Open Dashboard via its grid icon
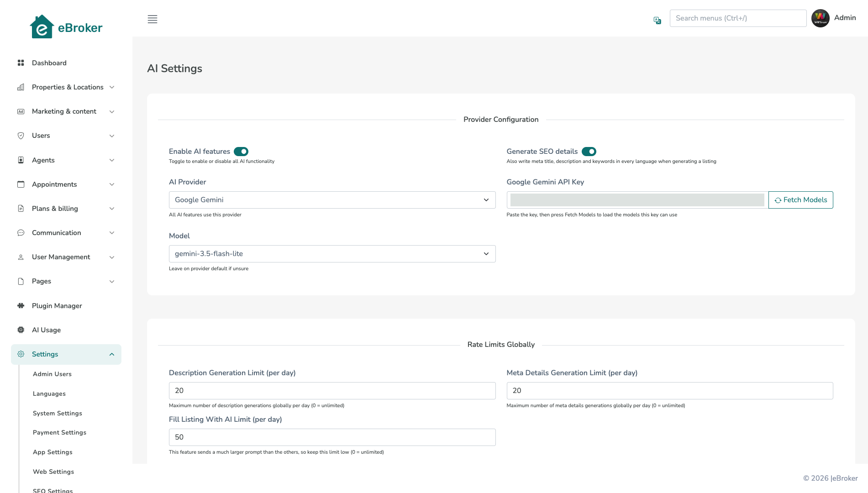This screenshot has height=493, width=868. 21,63
